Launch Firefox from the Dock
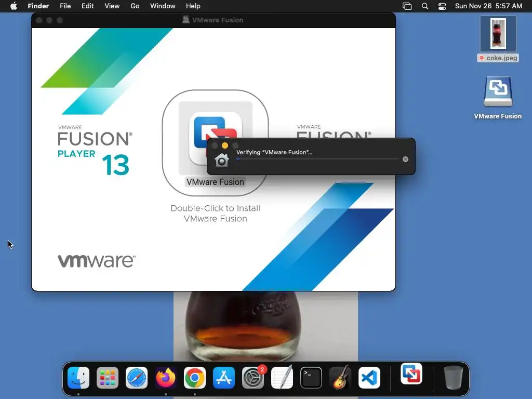 [x=166, y=378]
